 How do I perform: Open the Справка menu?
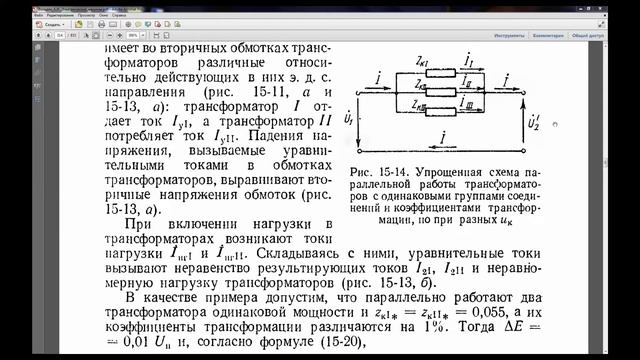click(119, 16)
